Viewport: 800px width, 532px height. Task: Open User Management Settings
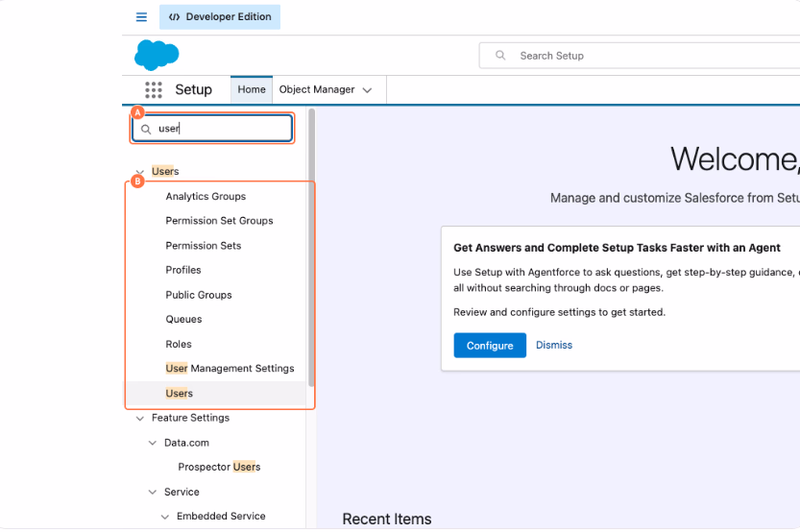(230, 368)
